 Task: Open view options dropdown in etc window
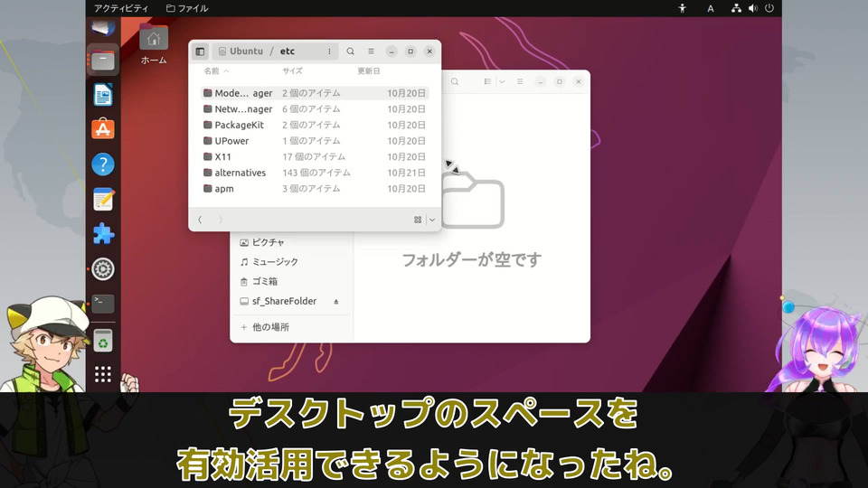(432, 220)
